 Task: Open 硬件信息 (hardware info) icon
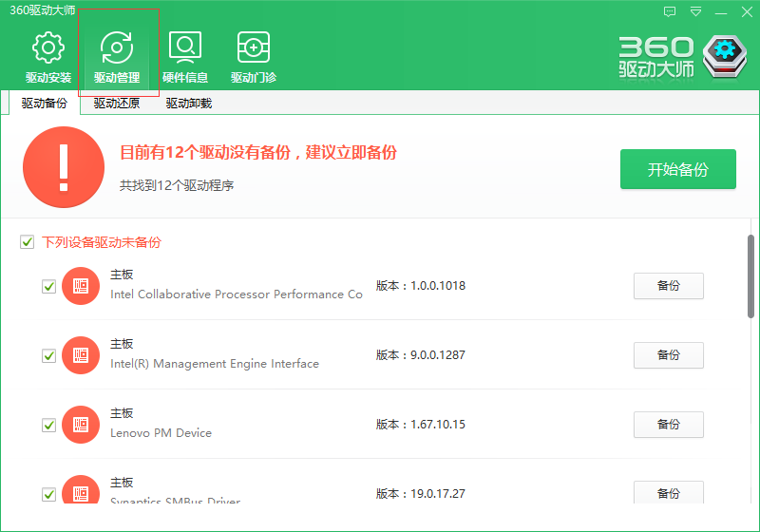(185, 48)
